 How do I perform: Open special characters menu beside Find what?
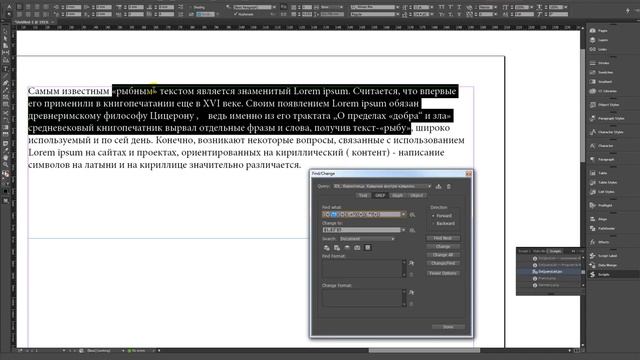click(x=412, y=215)
